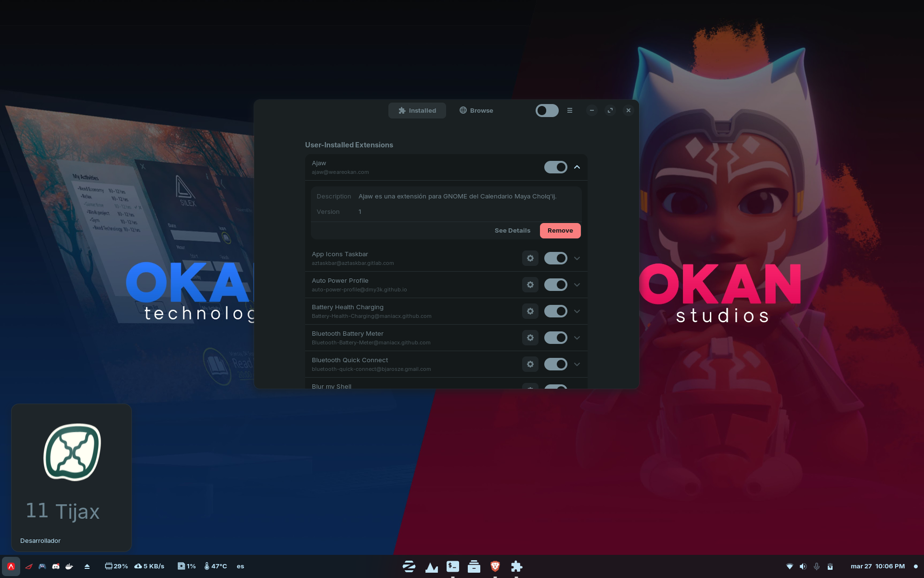
Task: Click the 'User-Installed Extensions' heading
Action: 349,145
